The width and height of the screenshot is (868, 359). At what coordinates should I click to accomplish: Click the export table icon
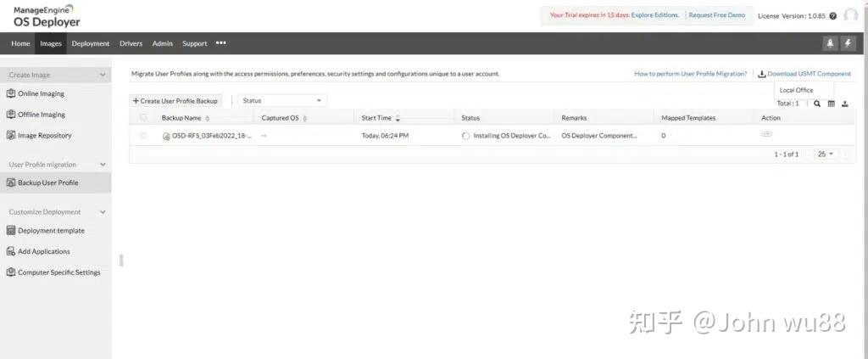point(845,104)
